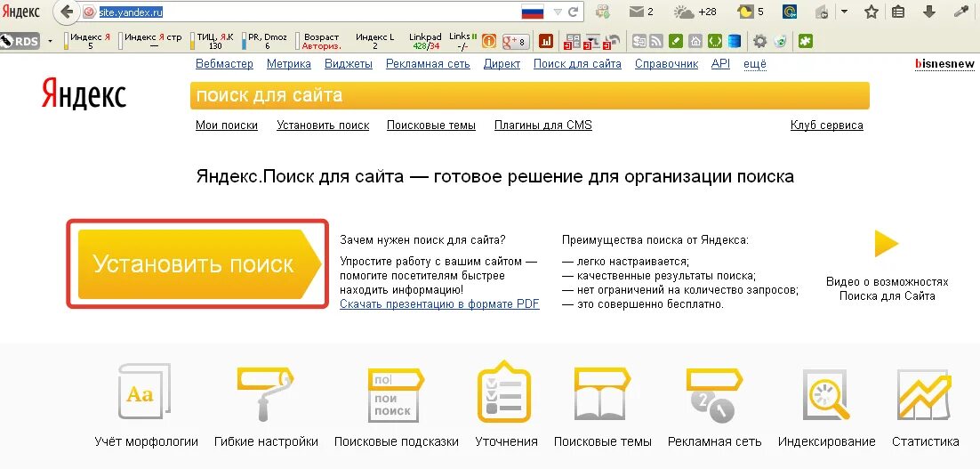Click the RDS bar logo button
Screen dimensions: 980x469
point(20,41)
